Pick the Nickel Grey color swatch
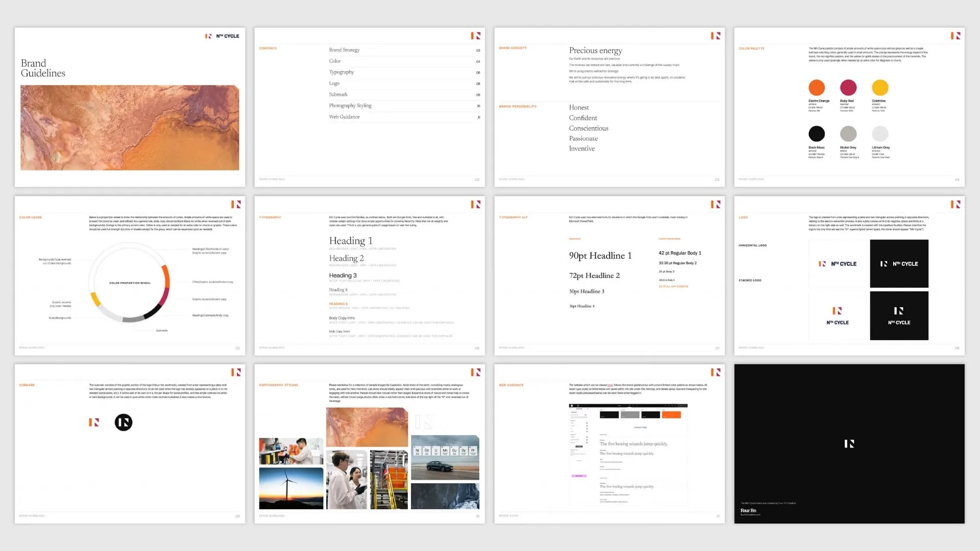 pos(848,134)
